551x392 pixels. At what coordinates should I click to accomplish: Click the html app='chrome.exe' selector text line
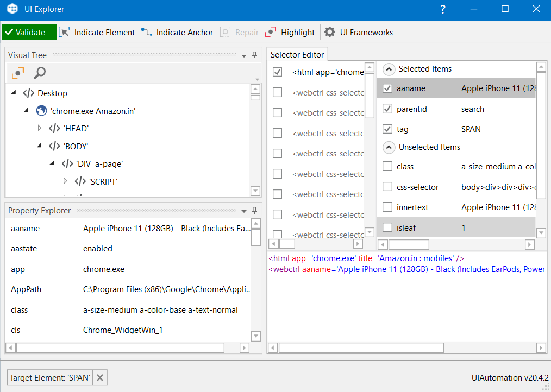pos(366,258)
